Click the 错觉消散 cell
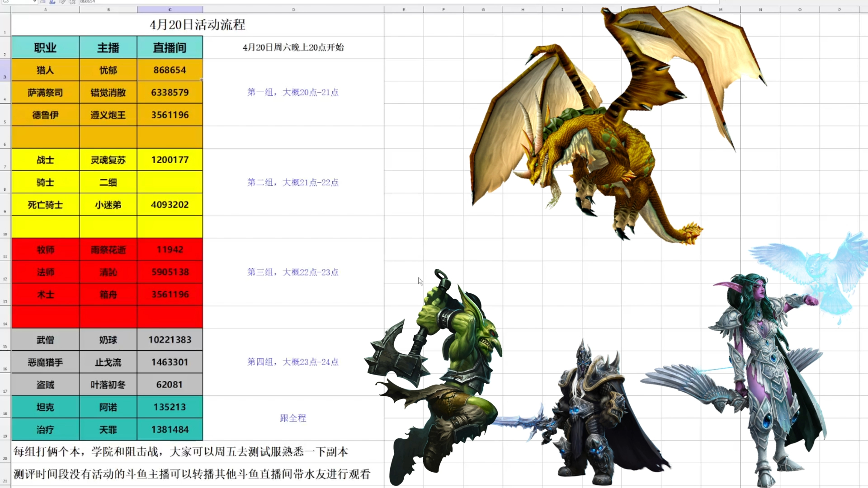The height and width of the screenshot is (488, 868). coord(108,93)
